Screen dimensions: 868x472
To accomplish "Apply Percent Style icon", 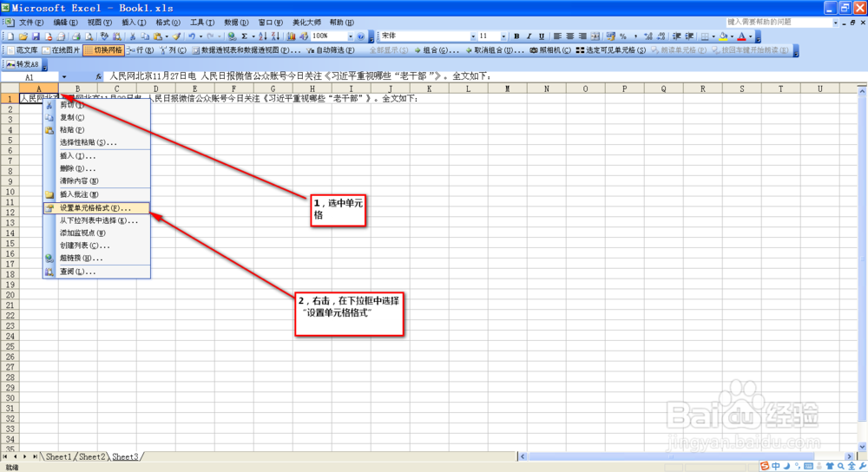I will pos(622,36).
